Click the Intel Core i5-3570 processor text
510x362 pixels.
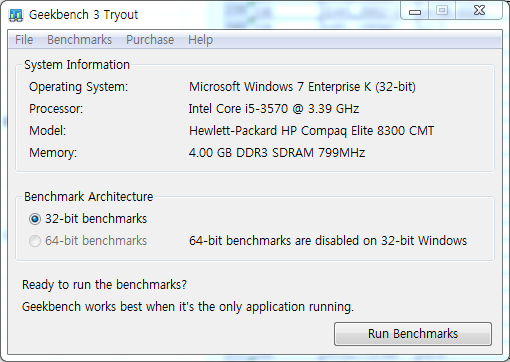[x=274, y=109]
